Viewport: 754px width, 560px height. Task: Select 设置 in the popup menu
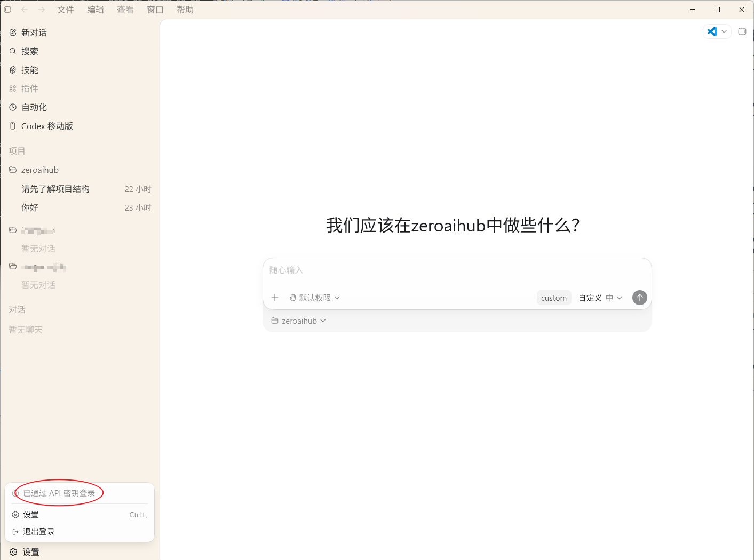coord(80,515)
